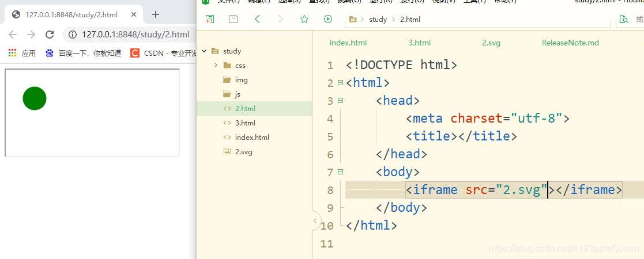Click the closing html tag on line 10
The image size is (644, 259).
click(x=372, y=226)
